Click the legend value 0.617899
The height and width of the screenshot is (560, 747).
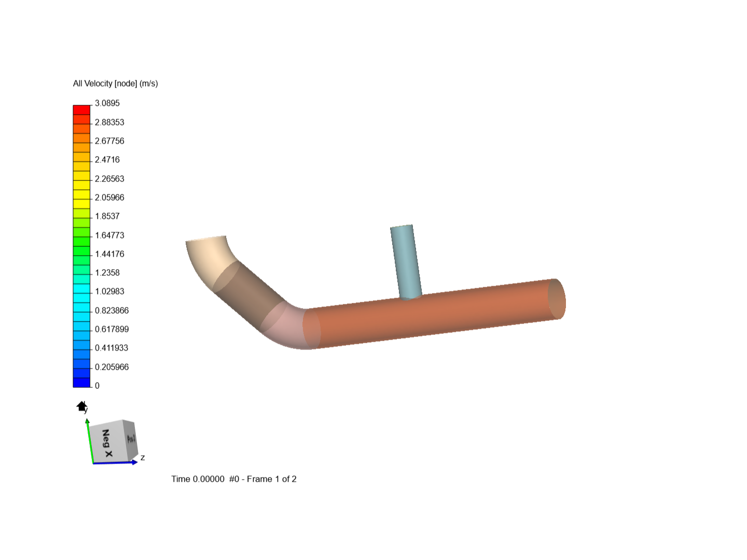click(x=112, y=329)
